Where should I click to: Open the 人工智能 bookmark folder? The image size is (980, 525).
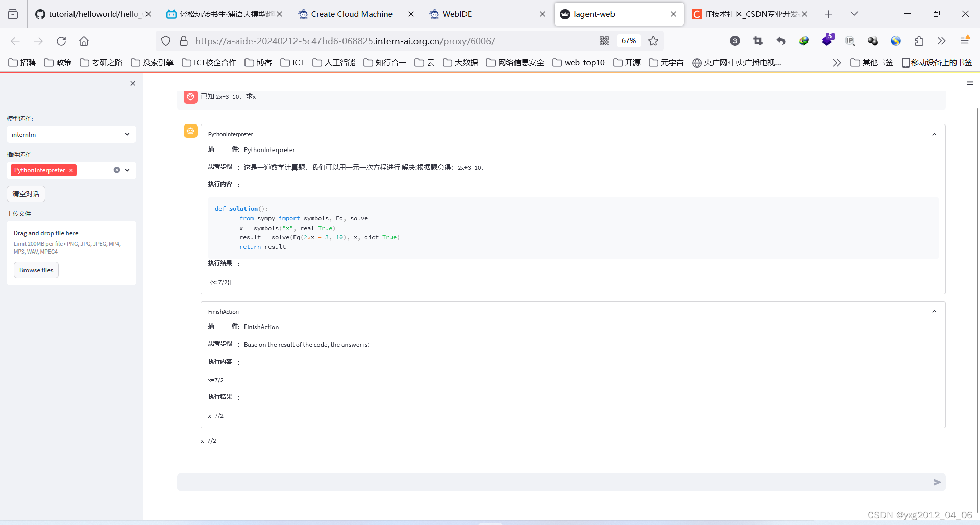point(334,62)
